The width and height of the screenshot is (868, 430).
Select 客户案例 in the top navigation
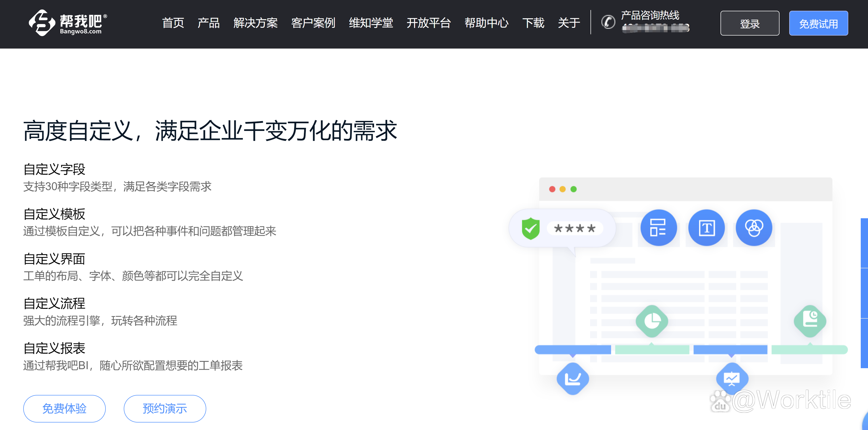(313, 23)
